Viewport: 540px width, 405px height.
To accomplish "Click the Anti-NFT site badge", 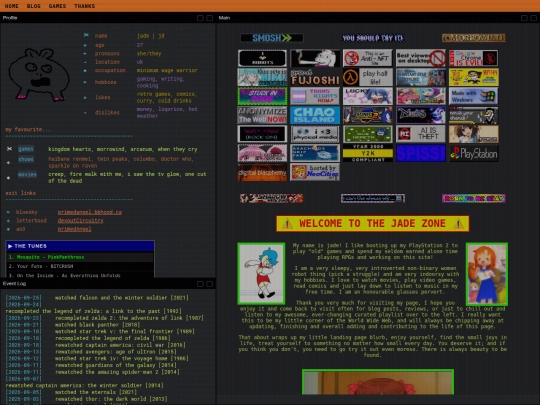I will coord(367,58).
